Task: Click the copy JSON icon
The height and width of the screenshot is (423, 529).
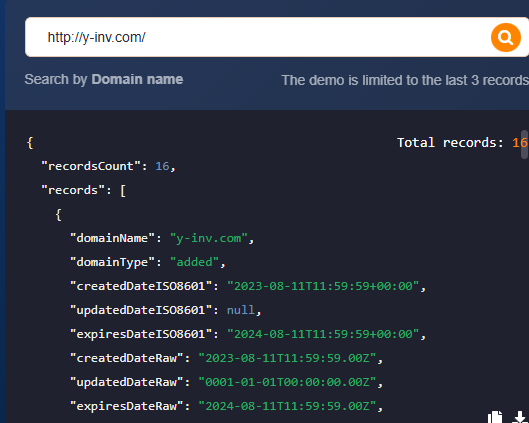Action: tap(495, 417)
